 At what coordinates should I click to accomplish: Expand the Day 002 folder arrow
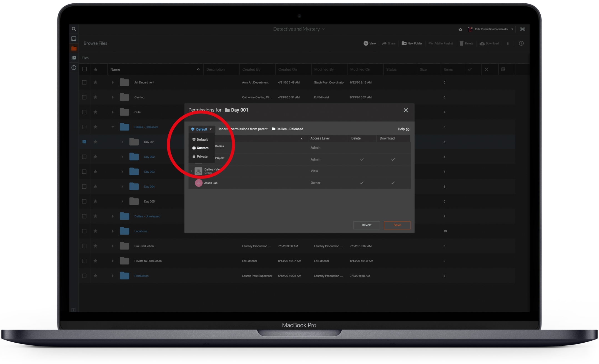click(122, 157)
